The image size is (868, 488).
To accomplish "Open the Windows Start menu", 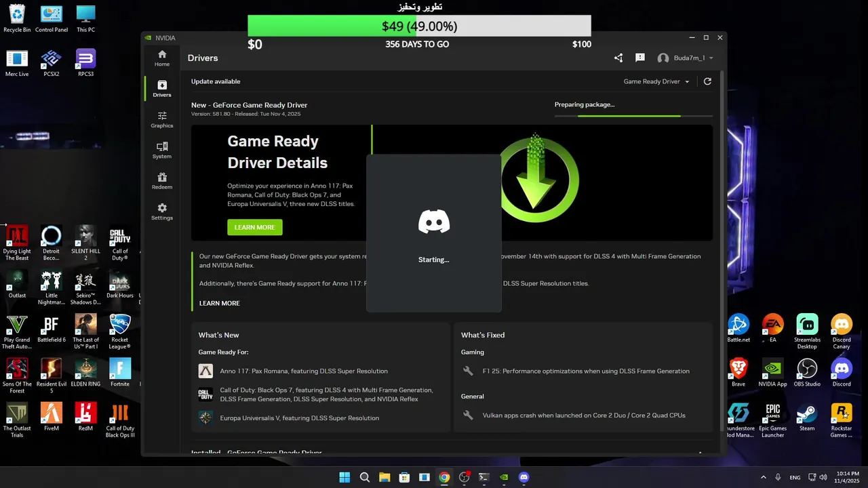I will [x=344, y=477].
